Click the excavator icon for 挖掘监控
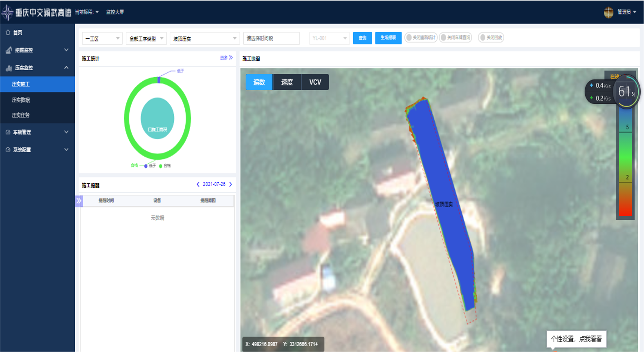The width and height of the screenshot is (644, 352). coord(9,50)
